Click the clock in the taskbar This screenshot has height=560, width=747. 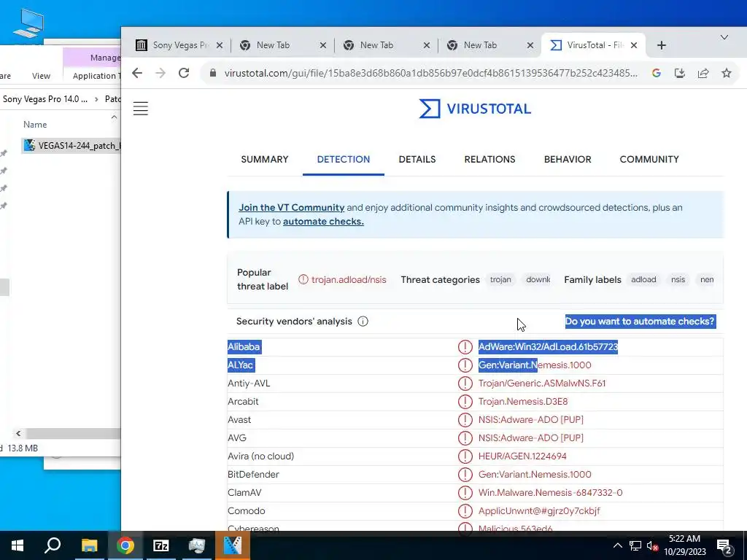click(x=684, y=545)
